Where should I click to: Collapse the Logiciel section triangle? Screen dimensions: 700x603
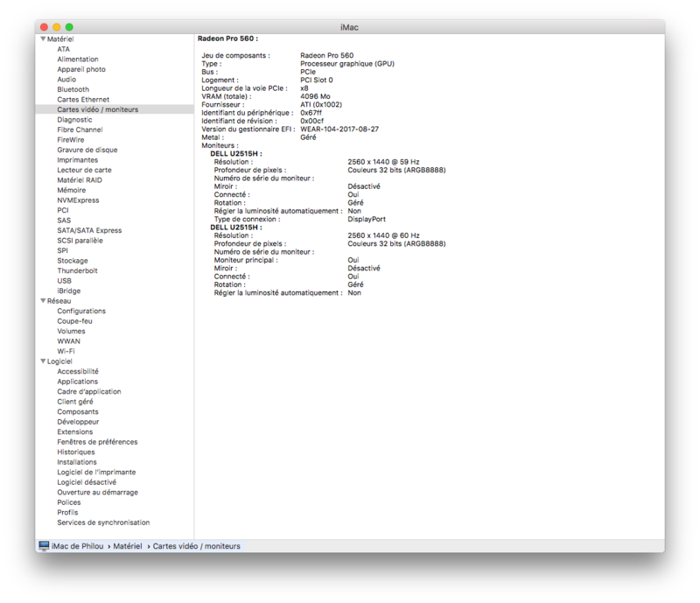[43, 361]
